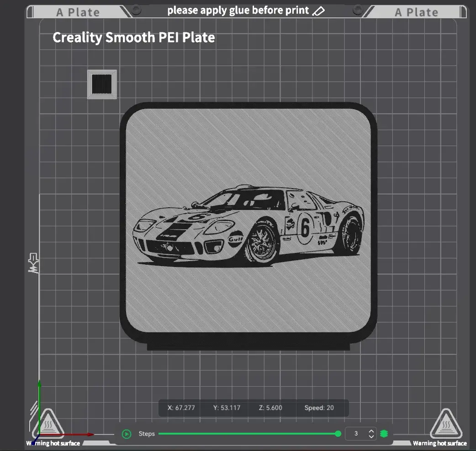Click the X: 67.277 coordinate readout
Screen dimensions: 476x451
point(181,408)
